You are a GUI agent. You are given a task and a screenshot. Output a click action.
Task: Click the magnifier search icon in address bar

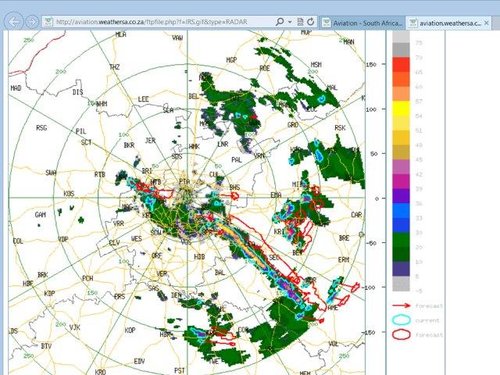tap(280, 22)
